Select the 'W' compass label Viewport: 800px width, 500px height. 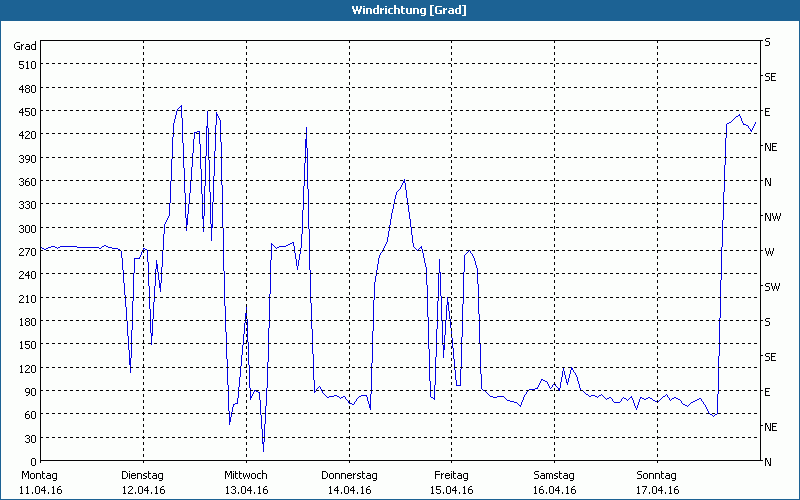click(x=769, y=252)
